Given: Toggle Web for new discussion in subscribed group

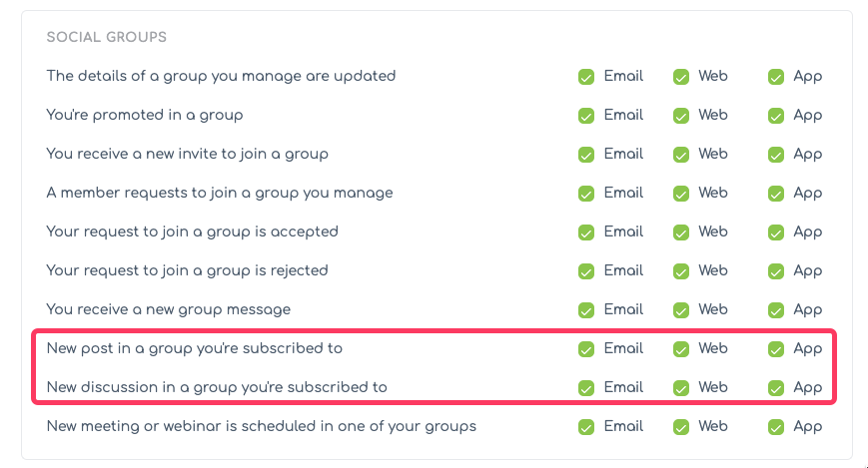Looking at the screenshot, I should click(x=681, y=388).
